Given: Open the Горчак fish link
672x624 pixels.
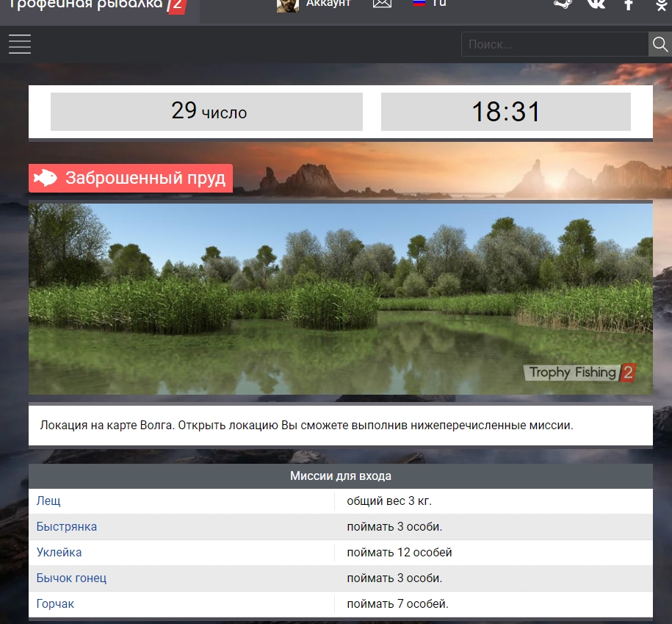Looking at the screenshot, I should coord(56,604).
